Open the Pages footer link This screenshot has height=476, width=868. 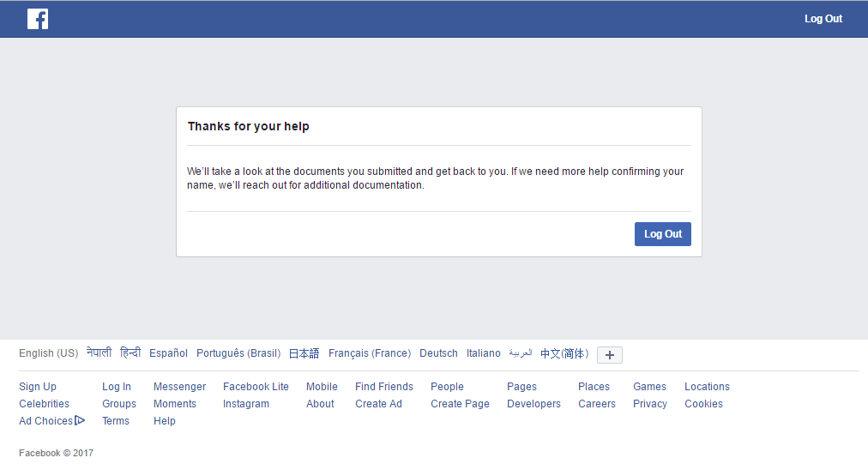(522, 387)
